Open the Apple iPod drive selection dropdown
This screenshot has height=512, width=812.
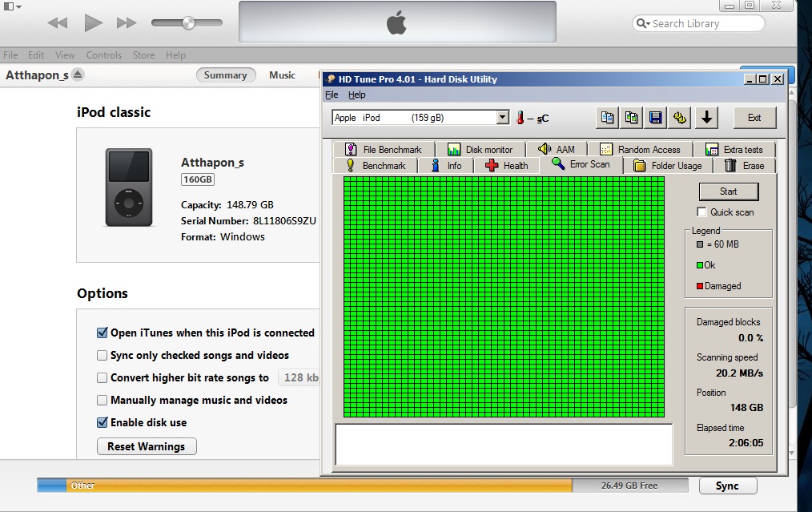click(502, 118)
